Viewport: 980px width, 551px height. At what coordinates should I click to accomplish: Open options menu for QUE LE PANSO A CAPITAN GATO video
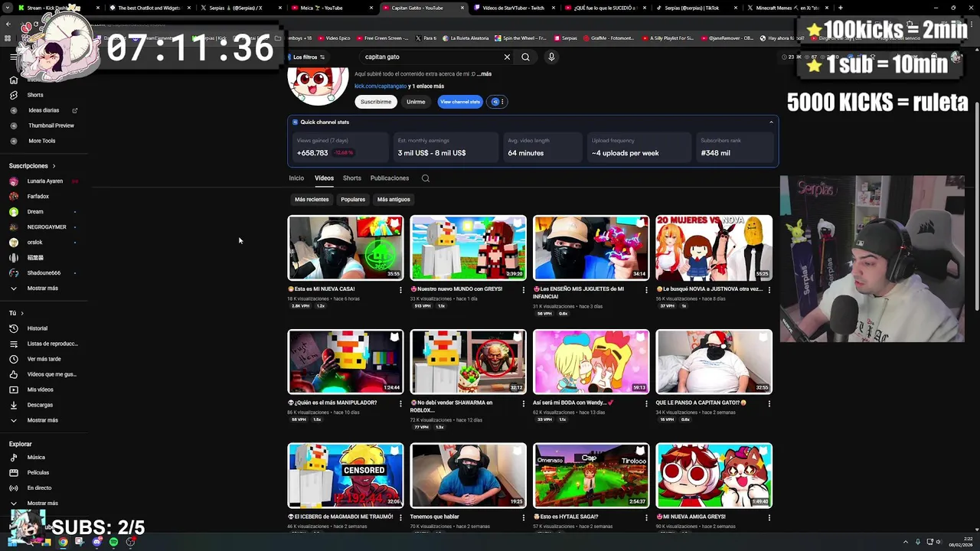pyautogui.click(x=769, y=403)
